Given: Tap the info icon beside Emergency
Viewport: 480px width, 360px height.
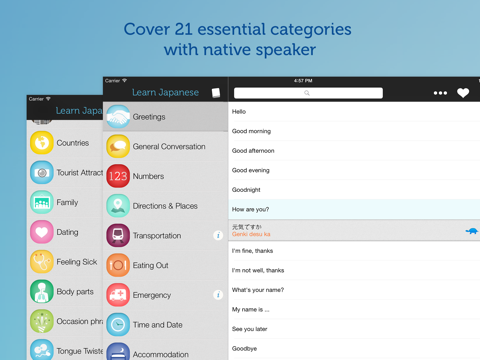Looking at the screenshot, I should pyautogui.click(x=218, y=295).
